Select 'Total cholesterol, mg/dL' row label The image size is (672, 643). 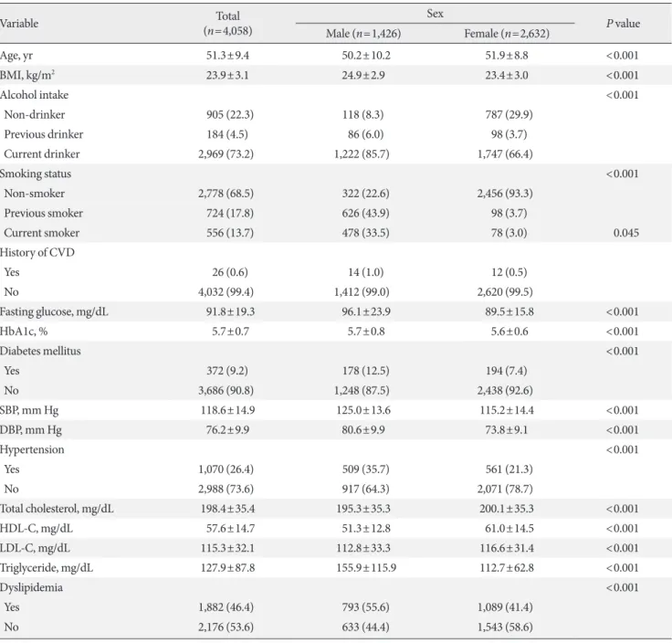[x=57, y=510]
